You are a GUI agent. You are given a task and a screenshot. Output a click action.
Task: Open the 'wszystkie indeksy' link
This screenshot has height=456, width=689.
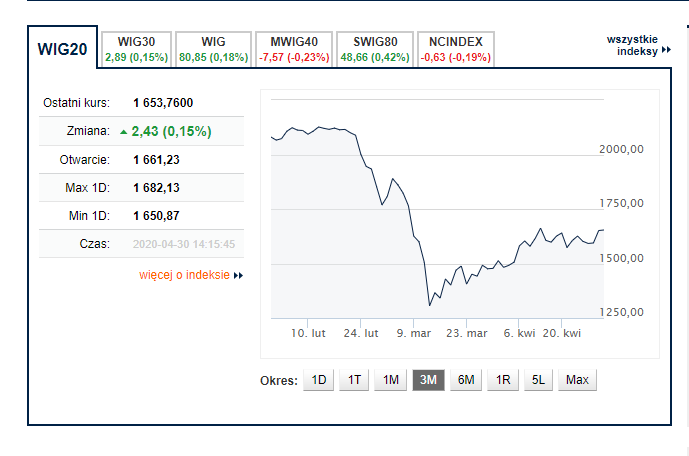point(632,45)
